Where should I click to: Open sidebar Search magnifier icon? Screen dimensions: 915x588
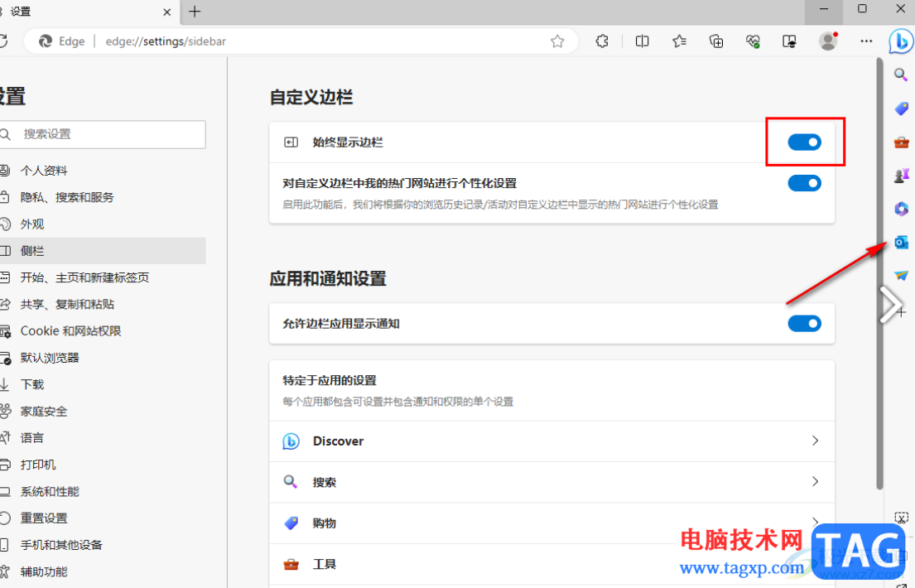click(x=900, y=75)
